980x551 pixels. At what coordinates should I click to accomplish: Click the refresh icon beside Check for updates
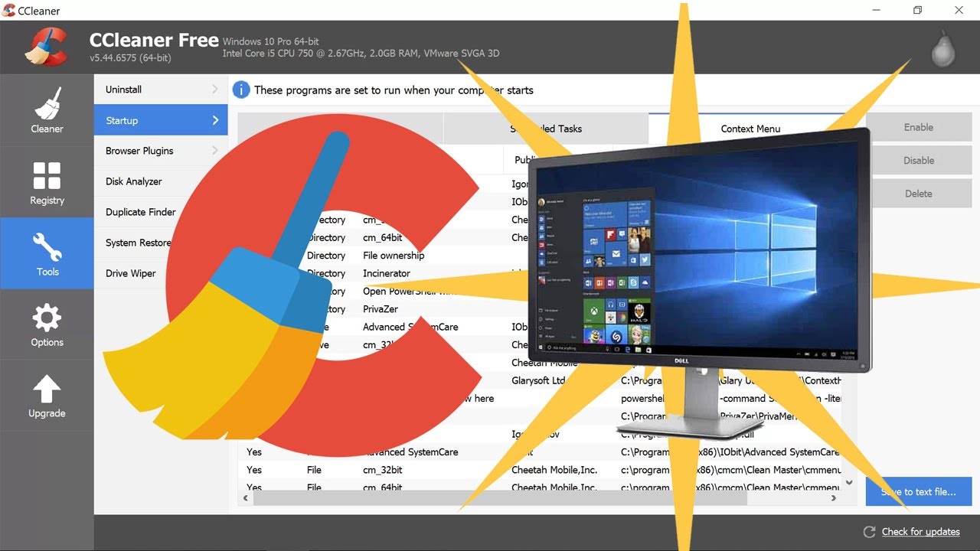[x=869, y=532]
